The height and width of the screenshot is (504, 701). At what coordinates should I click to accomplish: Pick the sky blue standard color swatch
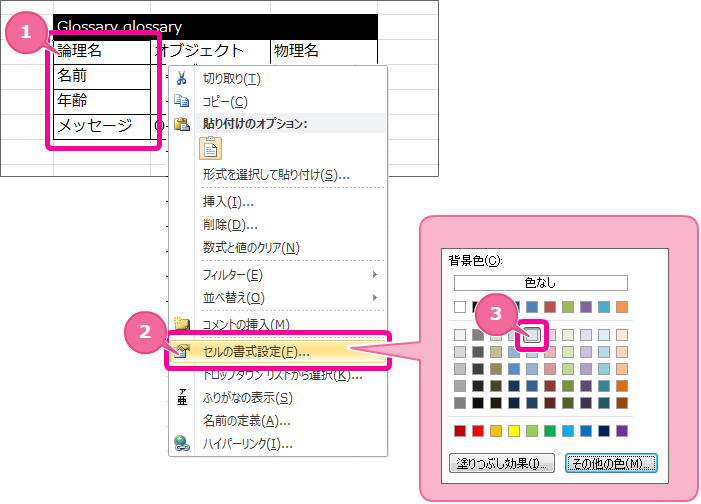coord(568,431)
